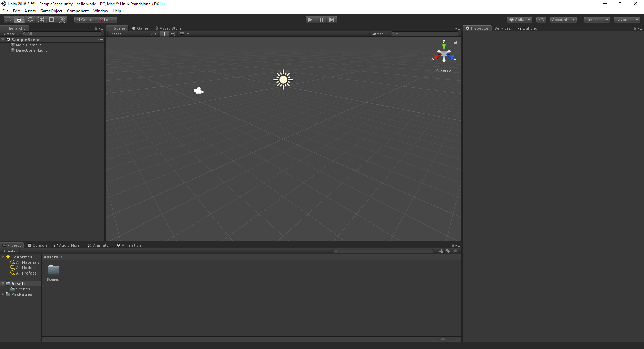Screen dimensions: 644x349
Task: Collapse the SampleScene hierarchy item
Action: 3,39
